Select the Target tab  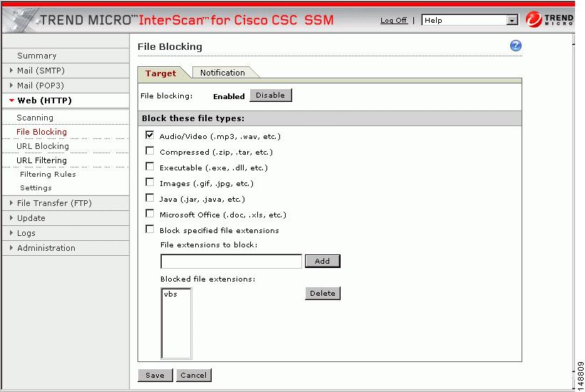(x=161, y=73)
